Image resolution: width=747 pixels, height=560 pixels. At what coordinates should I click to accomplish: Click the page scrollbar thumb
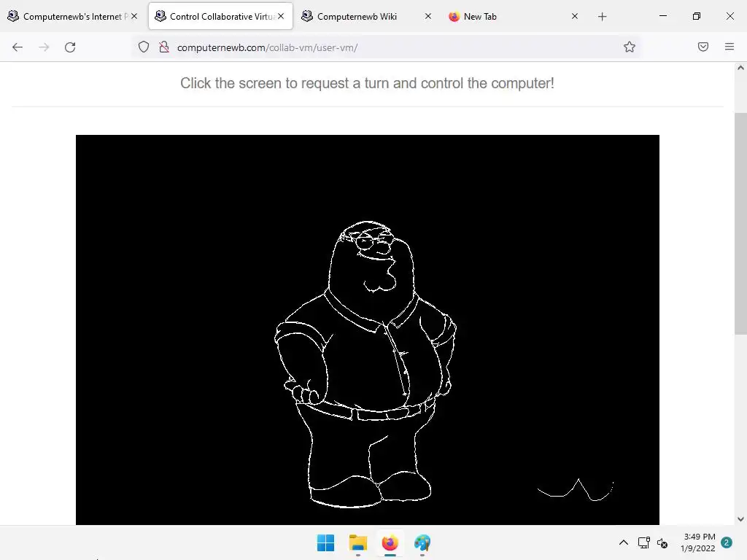[x=740, y=224]
